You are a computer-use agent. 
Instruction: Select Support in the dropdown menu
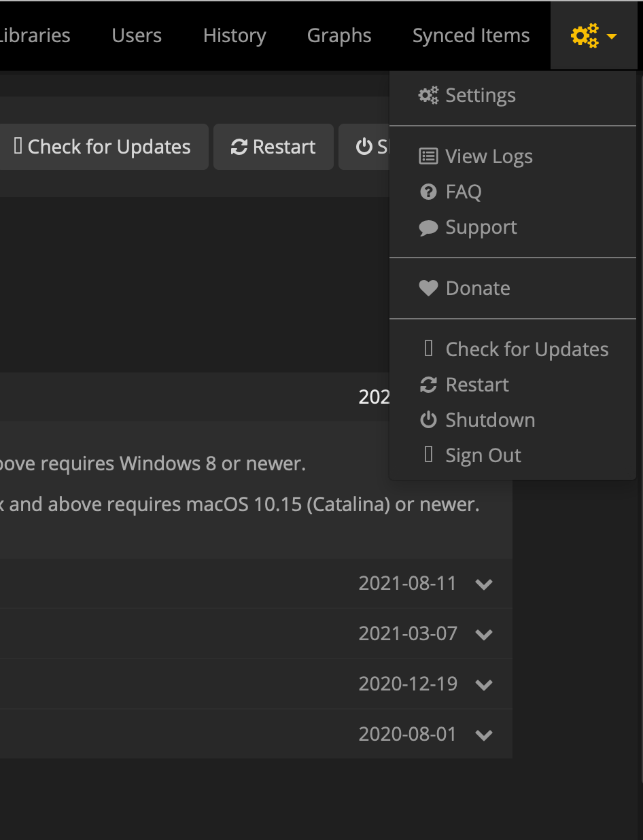point(513,227)
